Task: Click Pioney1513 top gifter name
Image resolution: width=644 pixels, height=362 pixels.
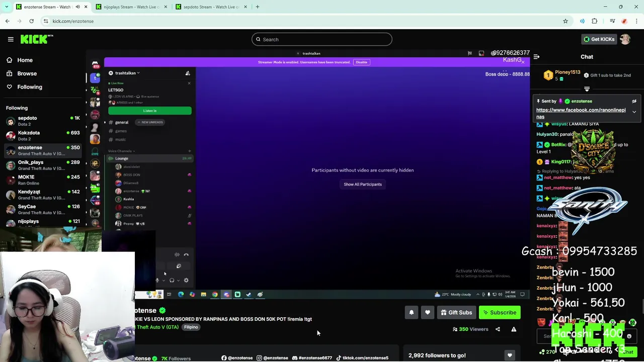Action: click(568, 72)
